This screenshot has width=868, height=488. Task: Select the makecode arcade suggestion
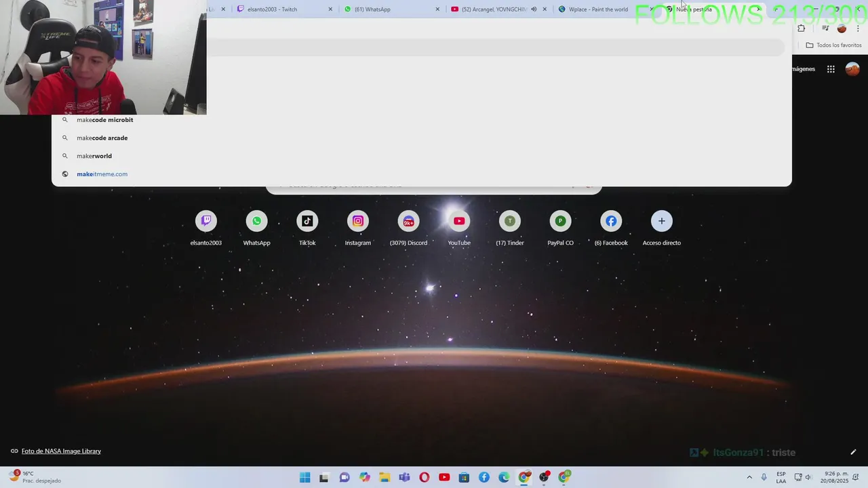[421, 138]
